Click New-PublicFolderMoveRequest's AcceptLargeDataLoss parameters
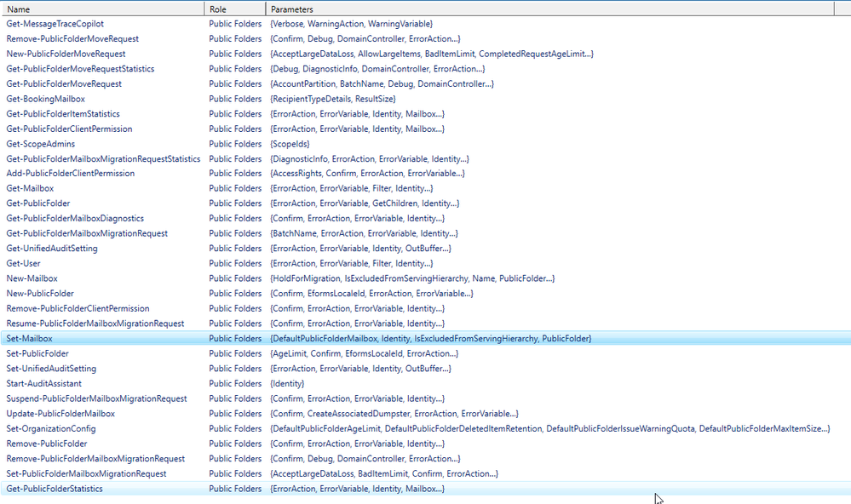The image size is (851, 504). click(x=432, y=54)
